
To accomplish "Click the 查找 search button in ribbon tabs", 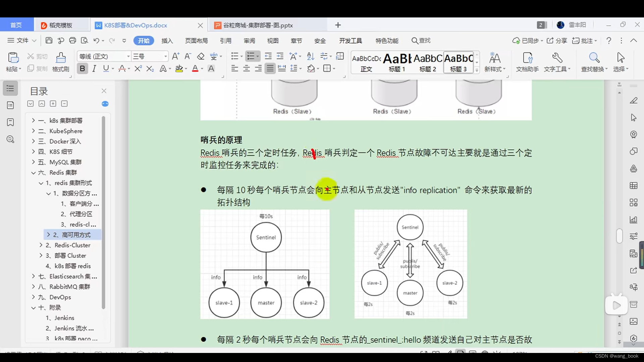I will click(x=421, y=41).
